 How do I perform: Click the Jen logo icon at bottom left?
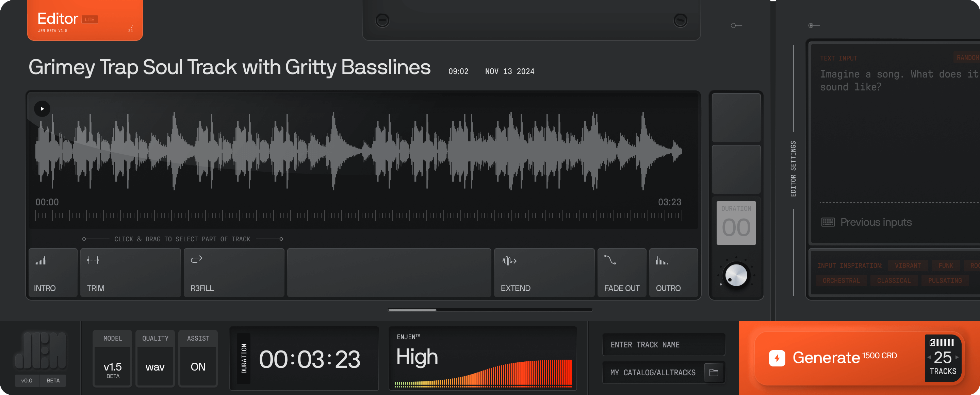point(41,350)
